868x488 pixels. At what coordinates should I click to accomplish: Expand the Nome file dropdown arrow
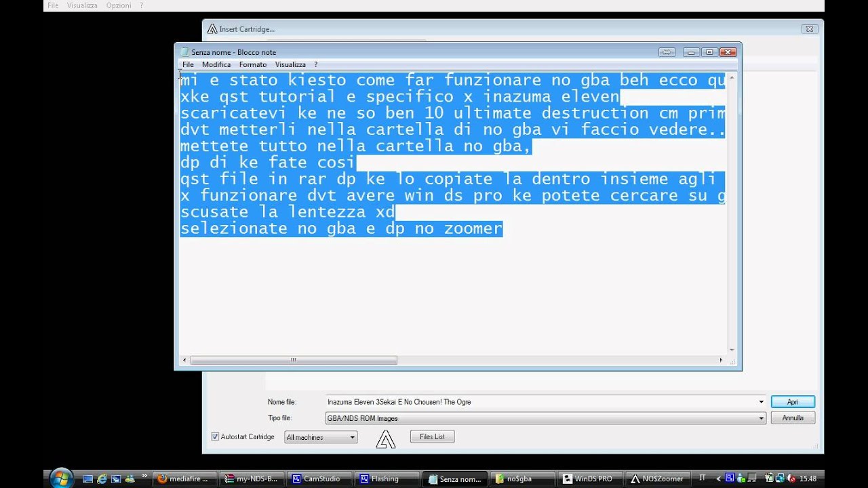pos(761,402)
